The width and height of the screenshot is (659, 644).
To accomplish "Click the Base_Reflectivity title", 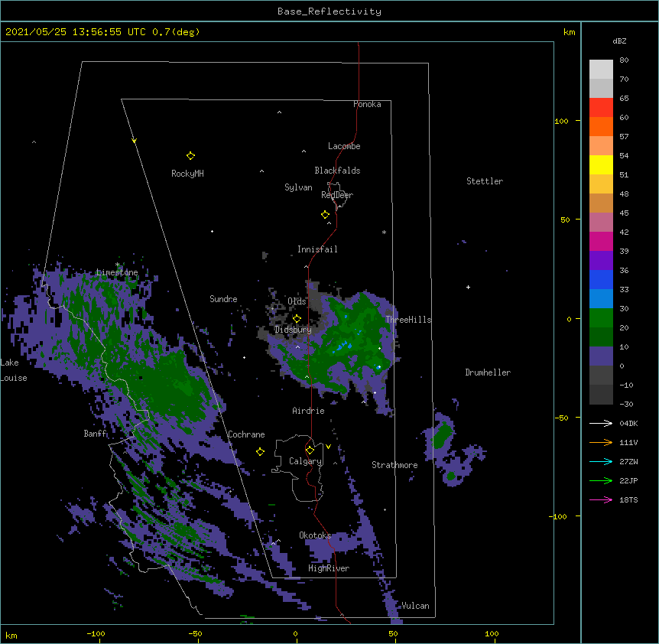I will (329, 11).
